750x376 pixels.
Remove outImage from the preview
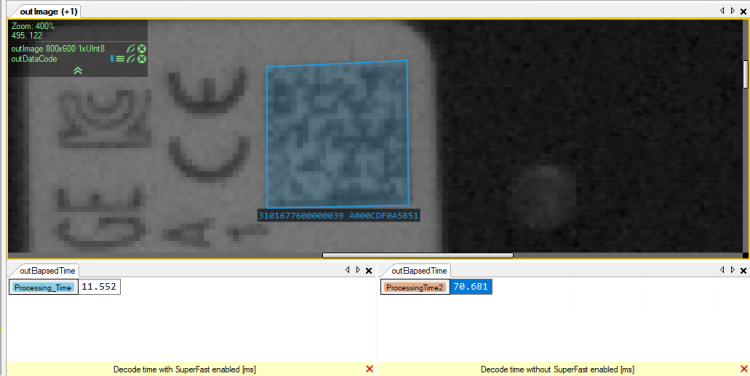pyautogui.click(x=142, y=49)
